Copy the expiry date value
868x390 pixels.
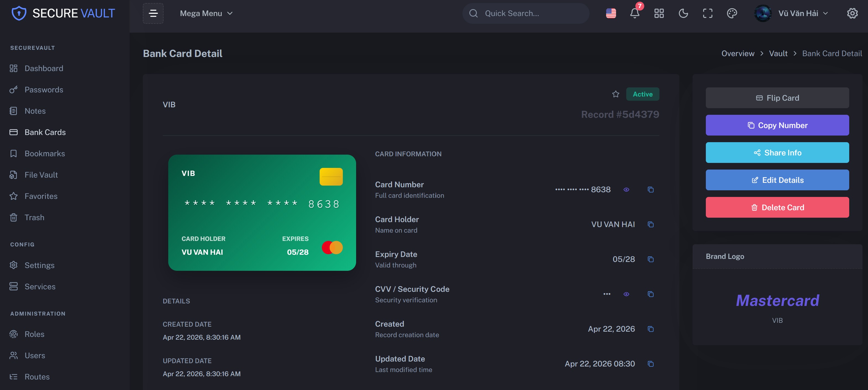click(650, 259)
